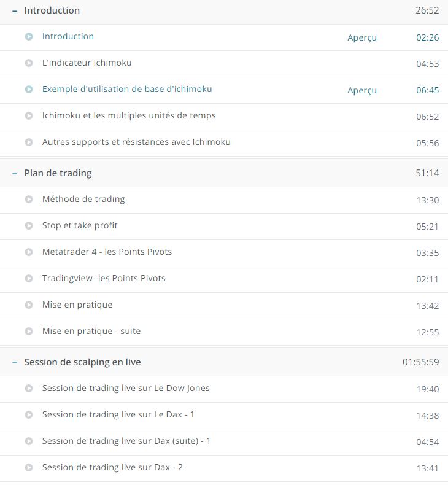Click play icon next to L'indicateur Ichimoku

click(x=29, y=63)
